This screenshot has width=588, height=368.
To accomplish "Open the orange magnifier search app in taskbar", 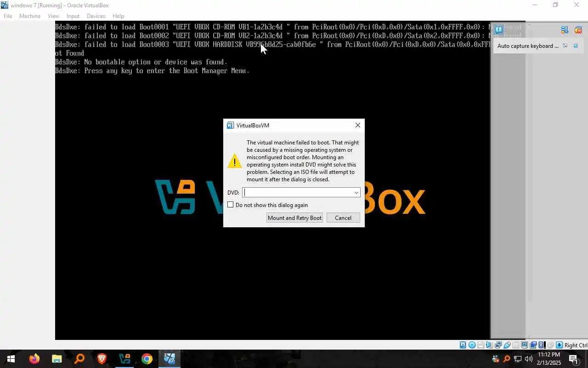I will [79, 359].
